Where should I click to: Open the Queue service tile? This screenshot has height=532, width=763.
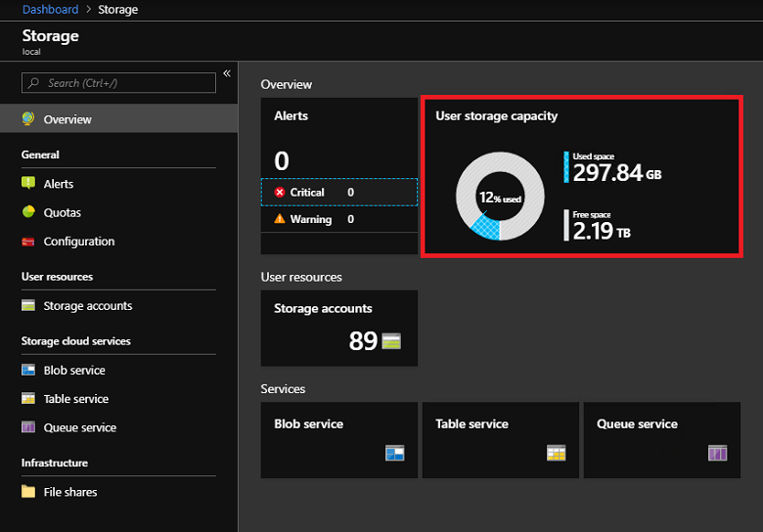tap(661, 439)
